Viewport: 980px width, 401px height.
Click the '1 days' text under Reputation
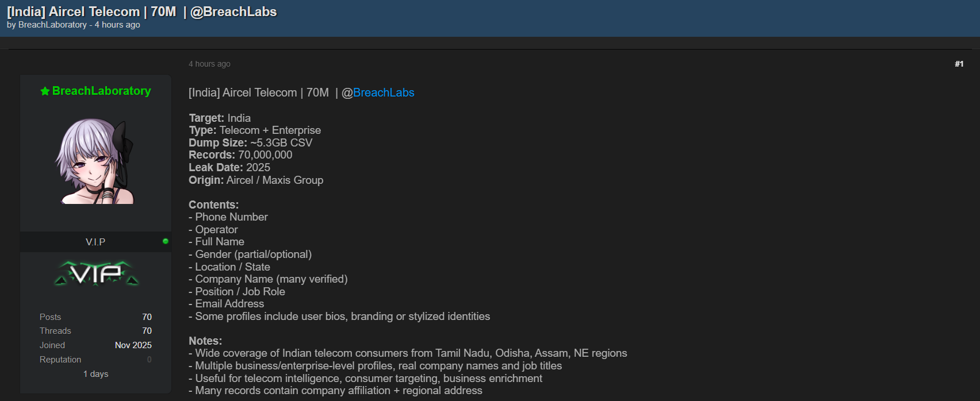[x=95, y=374]
